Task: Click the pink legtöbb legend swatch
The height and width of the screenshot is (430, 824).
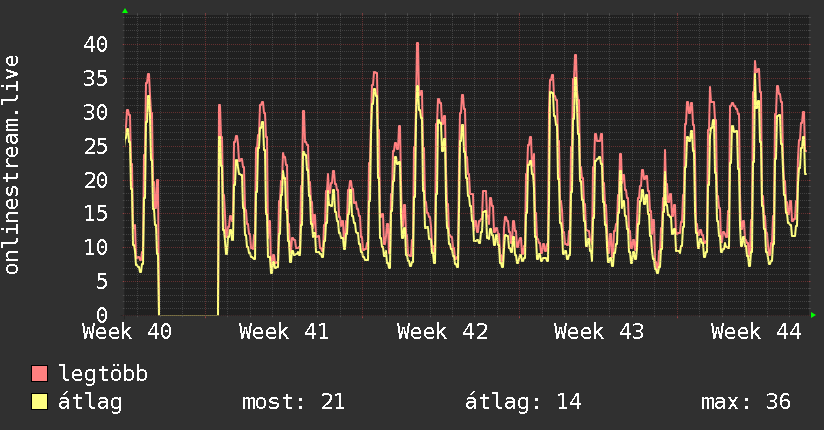Action: tap(39, 373)
